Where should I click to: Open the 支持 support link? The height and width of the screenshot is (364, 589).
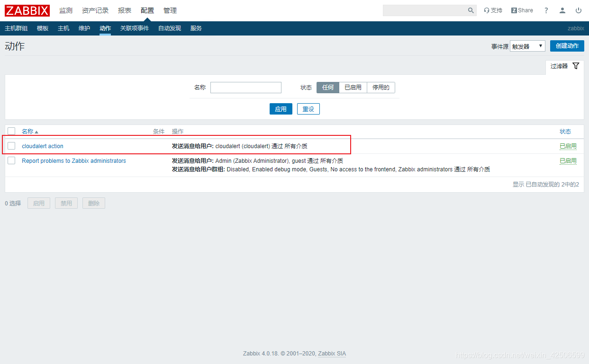pyautogui.click(x=493, y=10)
